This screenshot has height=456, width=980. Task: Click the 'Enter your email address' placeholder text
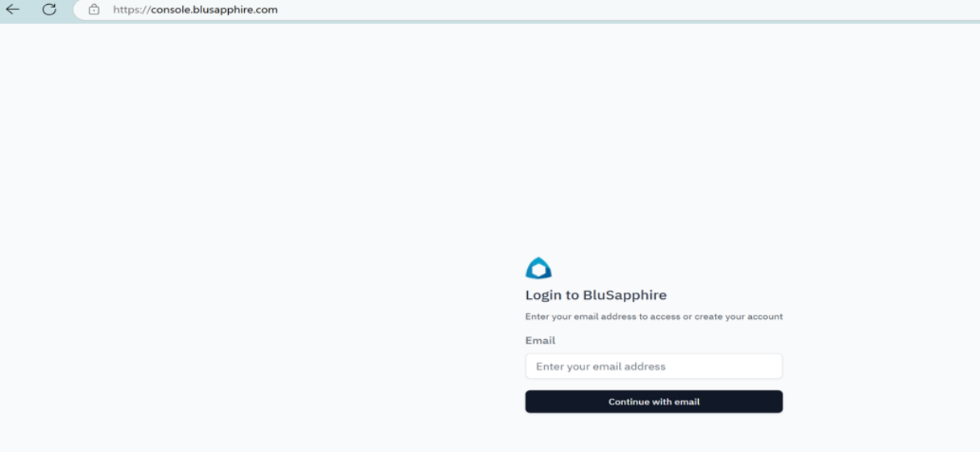pos(600,367)
